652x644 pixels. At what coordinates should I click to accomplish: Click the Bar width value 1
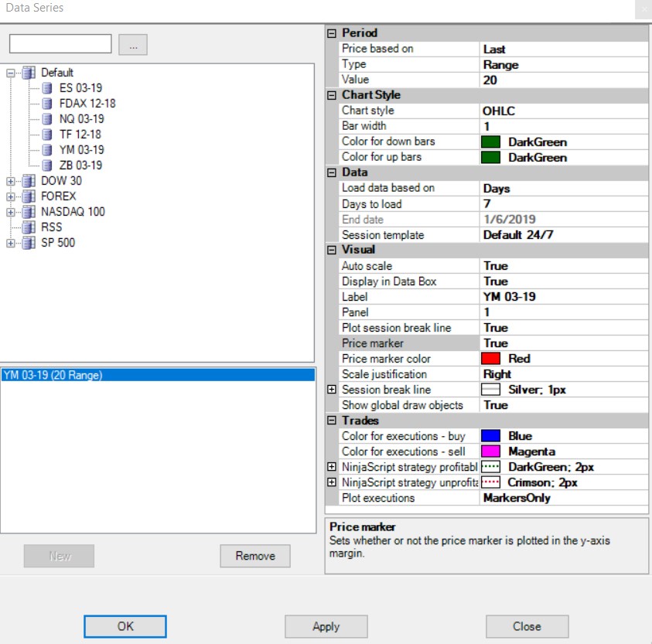coord(563,126)
